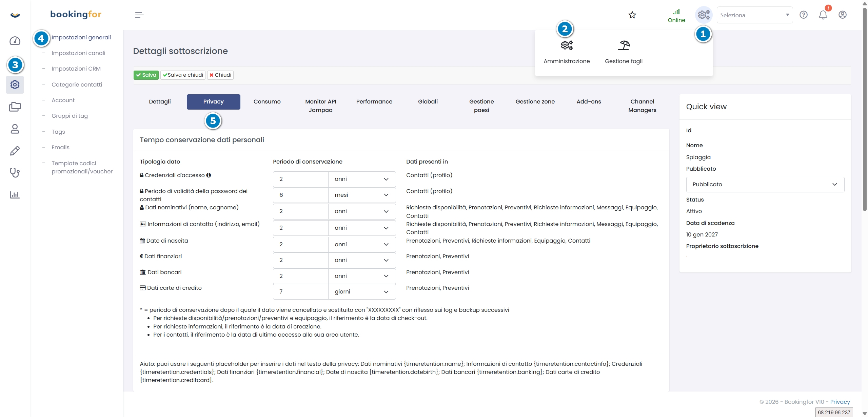Screen dimensions: 868x417
Task: Switch to the Consumo tab
Action: pyautogui.click(x=267, y=102)
